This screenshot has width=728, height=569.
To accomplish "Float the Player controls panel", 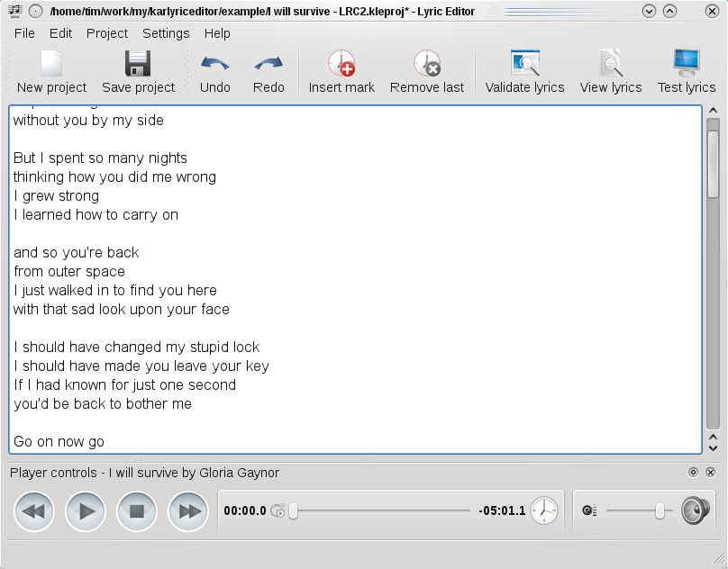I will point(693,473).
